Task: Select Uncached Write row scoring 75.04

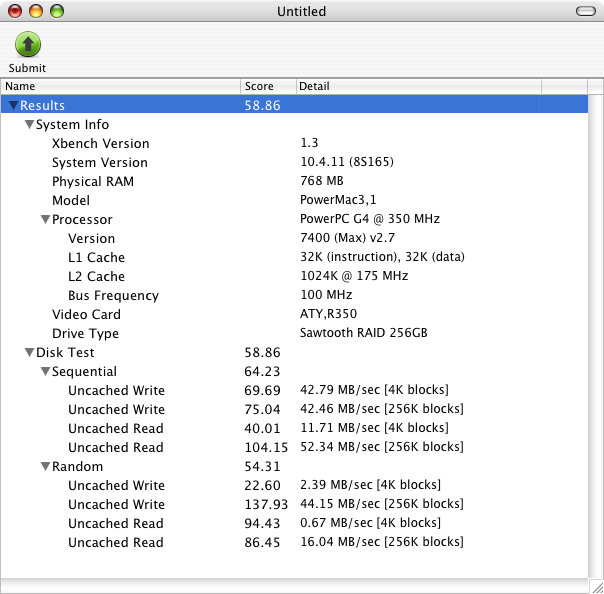Action: (x=294, y=409)
